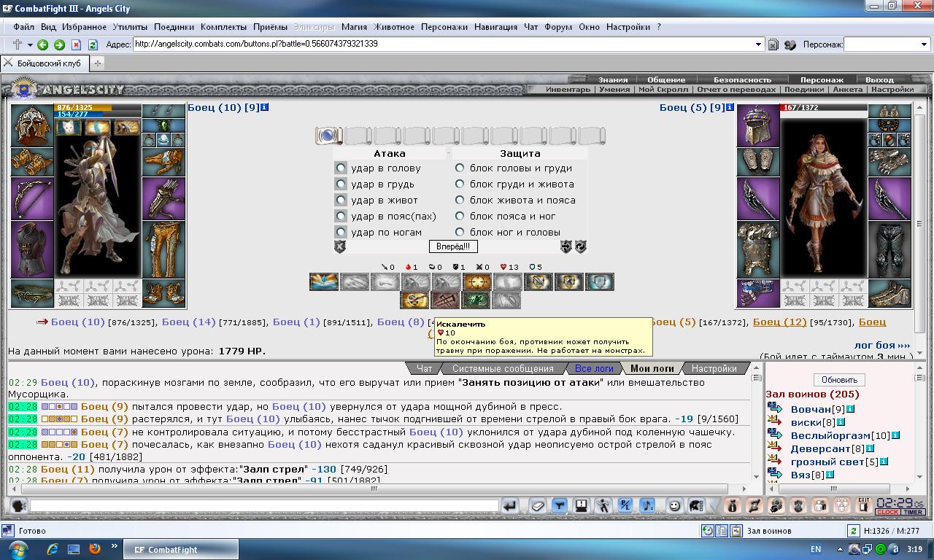Open info icon beside Боец (5) [9]
The height and width of the screenshot is (560, 934).
click(x=729, y=107)
